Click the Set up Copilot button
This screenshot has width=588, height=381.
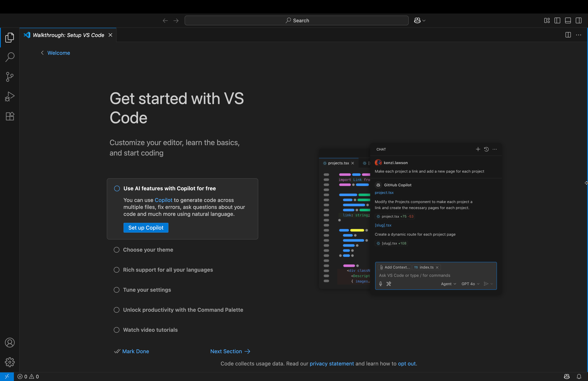(x=146, y=228)
